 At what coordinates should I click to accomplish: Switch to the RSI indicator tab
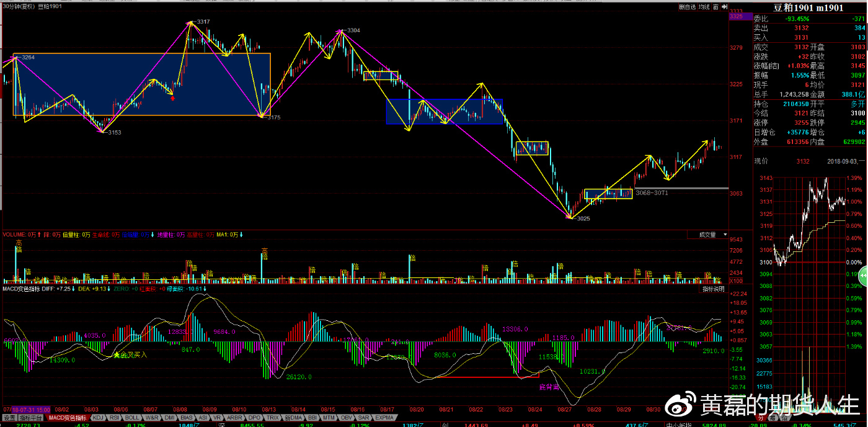point(114,418)
